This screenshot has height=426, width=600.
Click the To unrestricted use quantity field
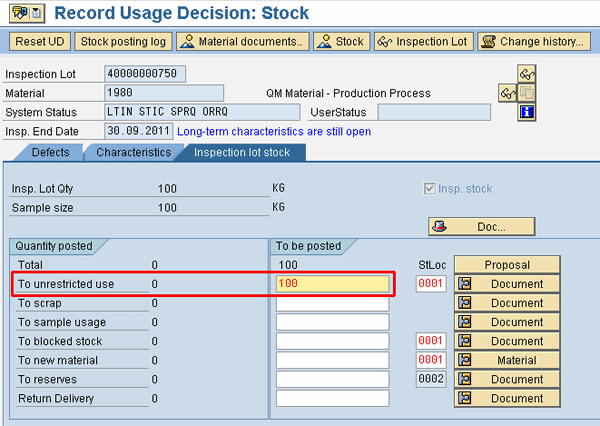[x=332, y=284]
